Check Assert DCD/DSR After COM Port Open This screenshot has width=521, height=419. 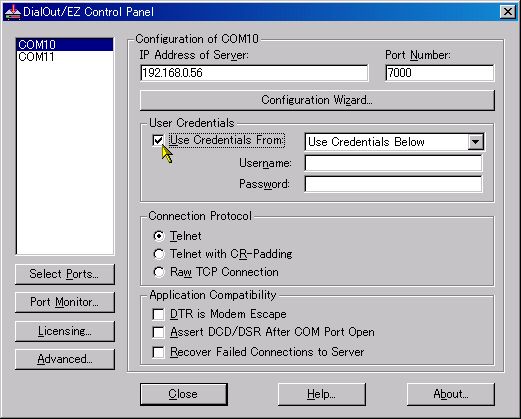point(158,332)
